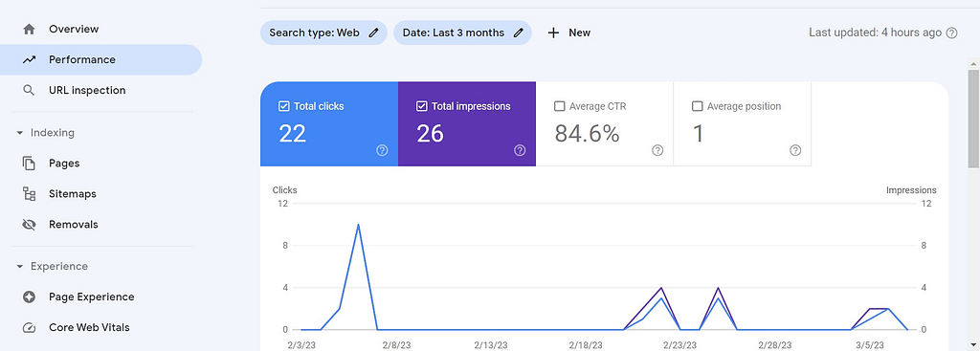Enable the Average CTR checkbox

559,106
